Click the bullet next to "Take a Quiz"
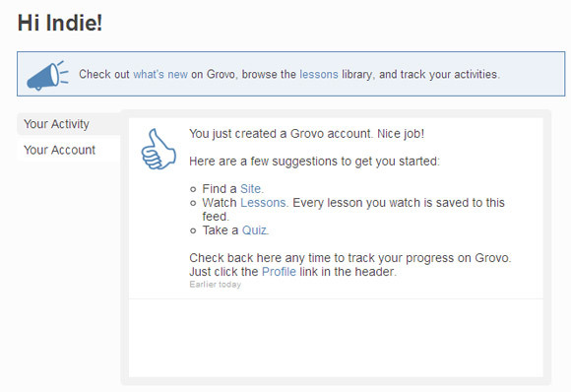 (193, 231)
